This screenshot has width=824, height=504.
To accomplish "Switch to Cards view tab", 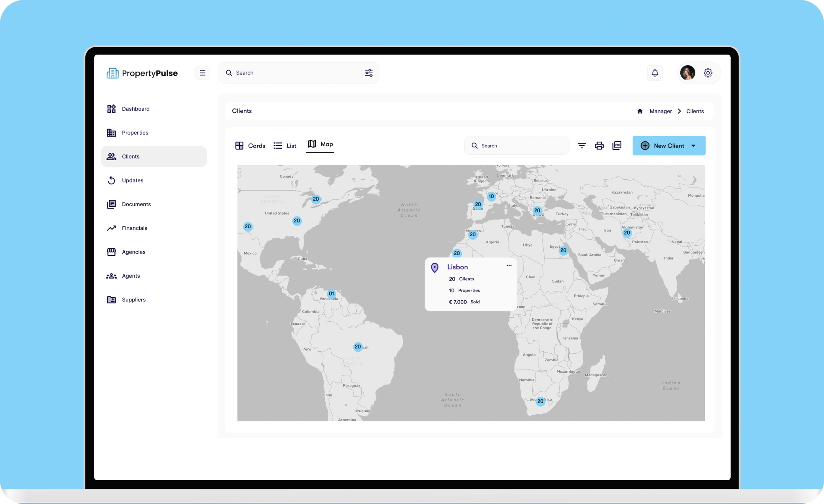I will pyautogui.click(x=250, y=146).
